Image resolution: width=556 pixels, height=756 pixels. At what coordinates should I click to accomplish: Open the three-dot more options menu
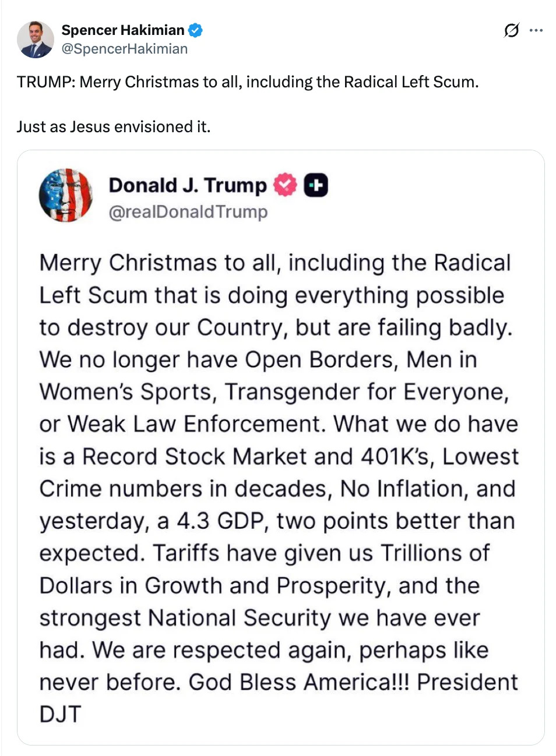pos(536,30)
